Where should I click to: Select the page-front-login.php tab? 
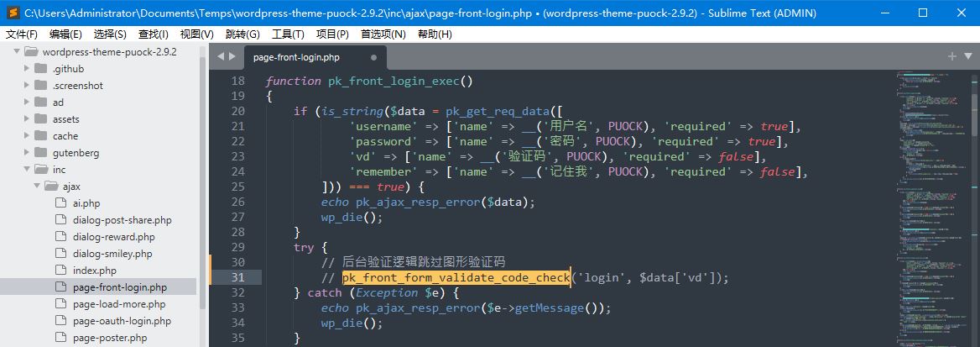pyautogui.click(x=315, y=57)
